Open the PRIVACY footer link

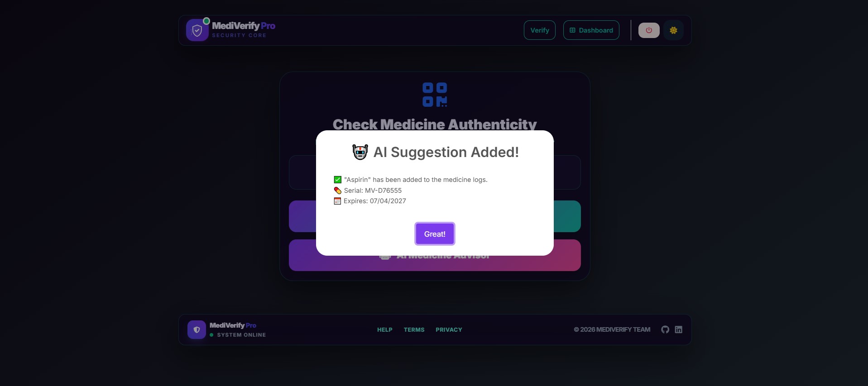pos(449,329)
